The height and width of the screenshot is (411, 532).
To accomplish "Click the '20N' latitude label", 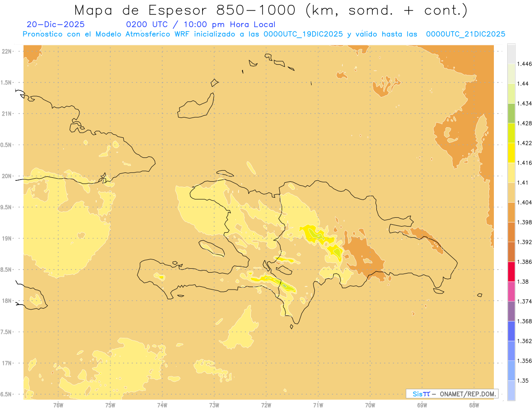I will (x=7, y=176).
